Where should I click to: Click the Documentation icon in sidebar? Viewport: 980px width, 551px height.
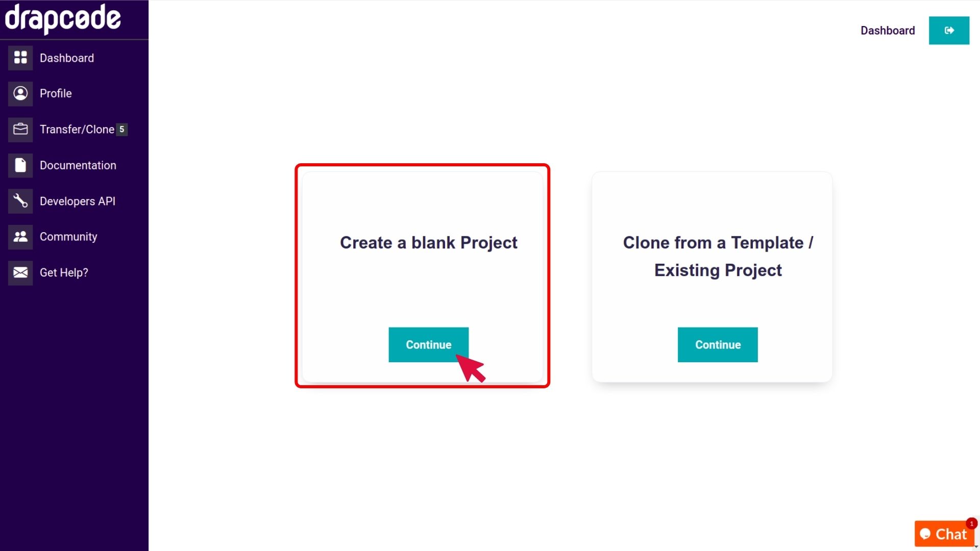pyautogui.click(x=20, y=165)
